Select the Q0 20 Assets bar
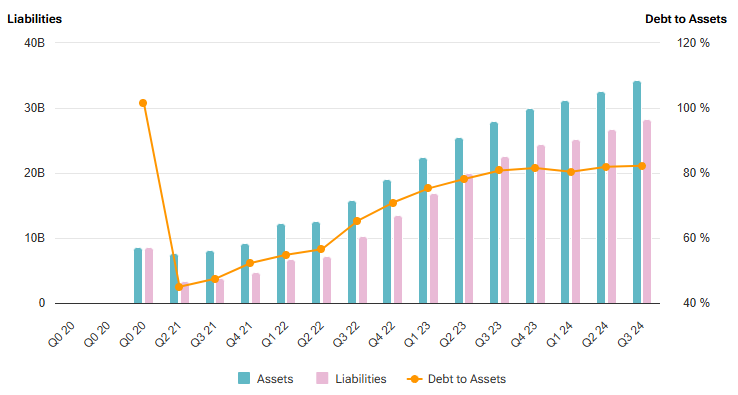 click(138, 276)
